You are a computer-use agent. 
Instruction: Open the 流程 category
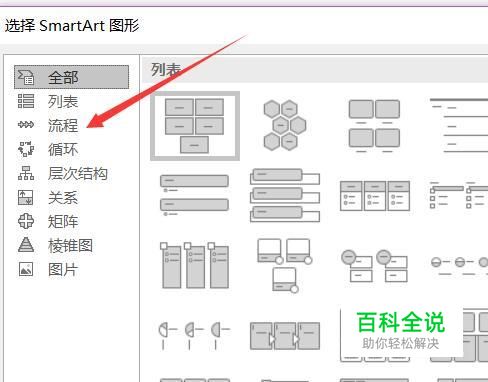point(63,125)
